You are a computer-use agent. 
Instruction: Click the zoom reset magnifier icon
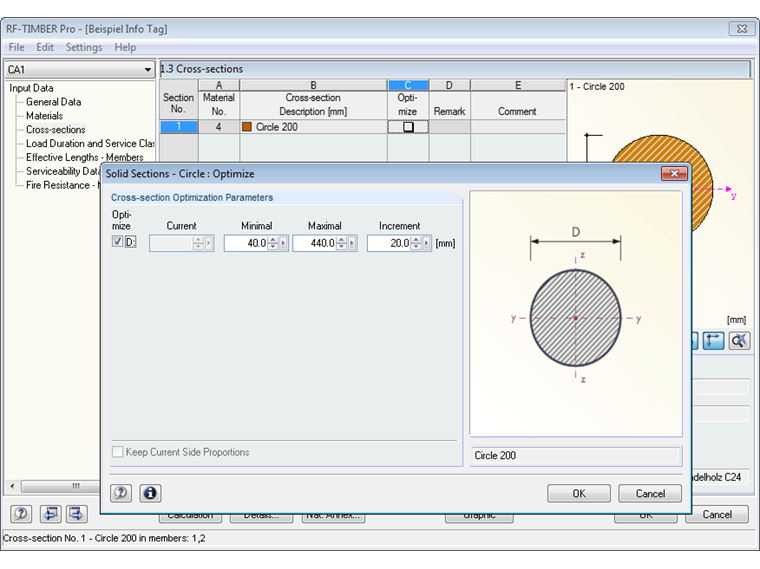739,341
